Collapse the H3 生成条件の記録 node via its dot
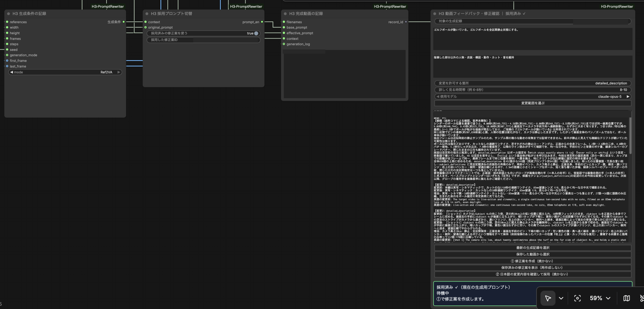The width and height of the screenshot is (644, 309). pyautogui.click(x=9, y=14)
